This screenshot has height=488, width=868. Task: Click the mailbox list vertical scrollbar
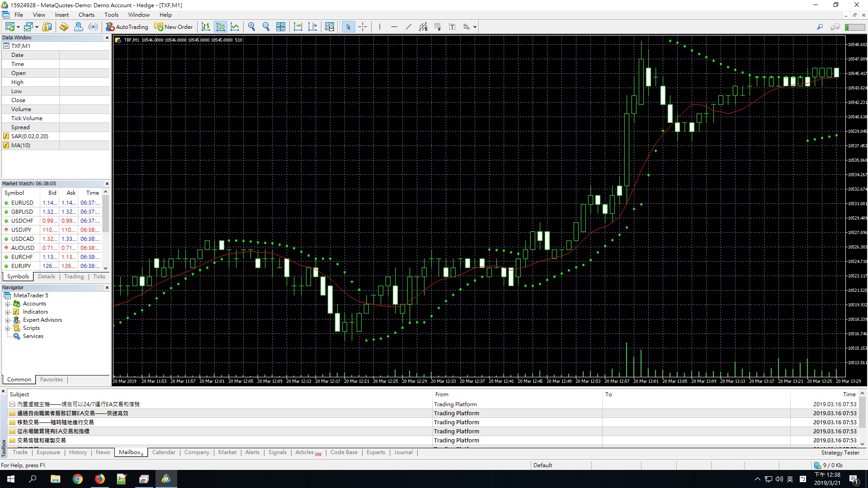click(862, 418)
